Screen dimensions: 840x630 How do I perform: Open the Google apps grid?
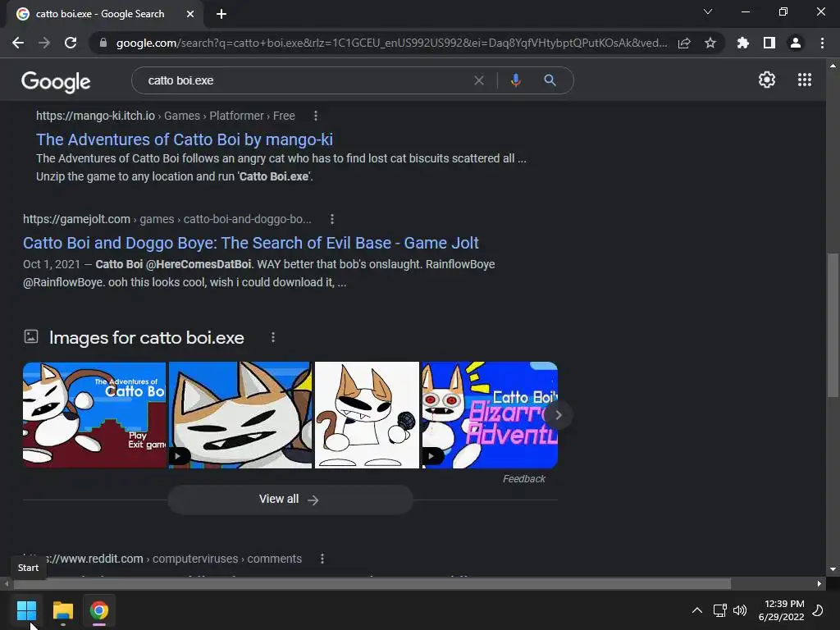(x=805, y=80)
